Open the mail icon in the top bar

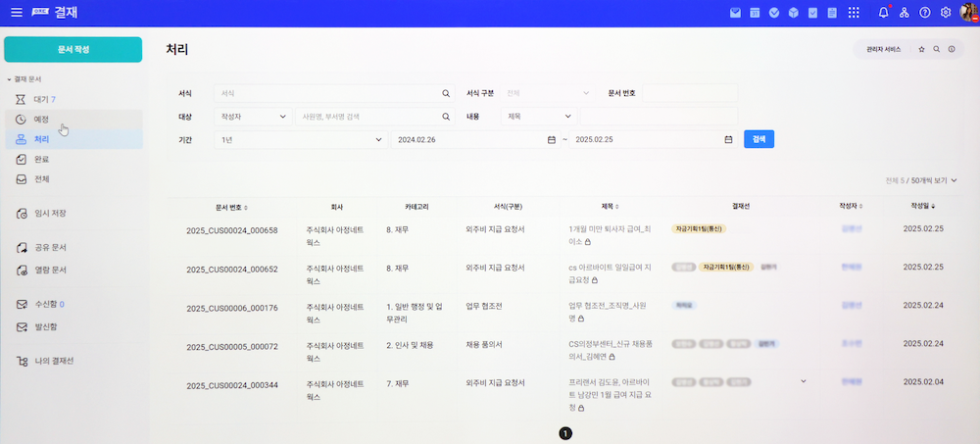(x=735, y=13)
